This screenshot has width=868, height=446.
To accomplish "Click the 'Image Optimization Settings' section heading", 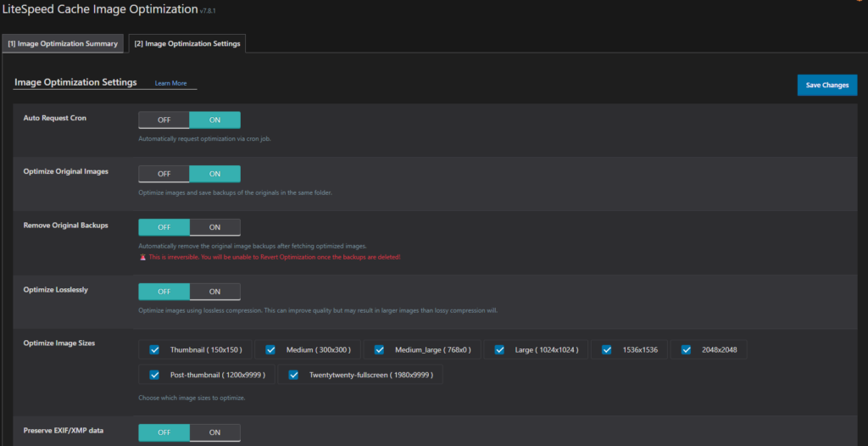I will [75, 82].
